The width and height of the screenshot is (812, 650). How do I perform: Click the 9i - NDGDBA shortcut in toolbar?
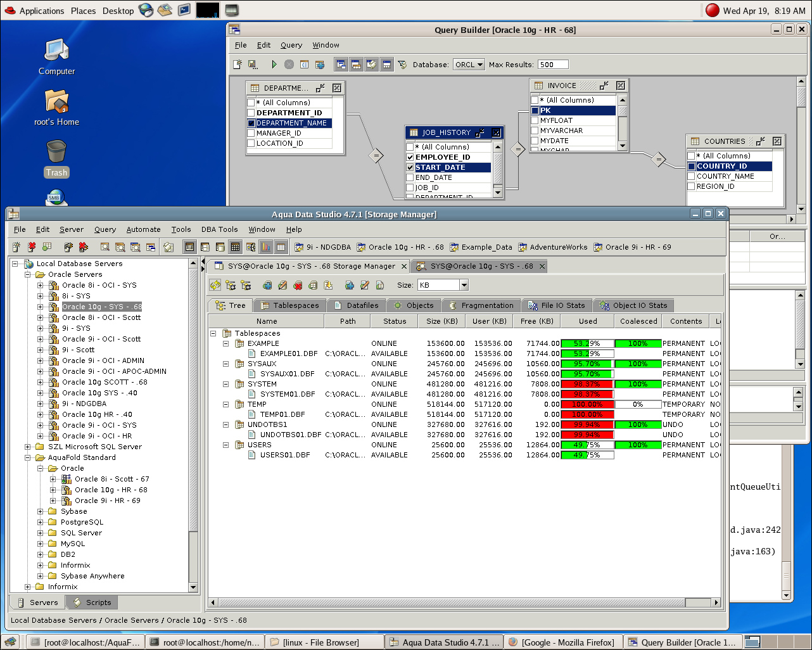coord(323,247)
